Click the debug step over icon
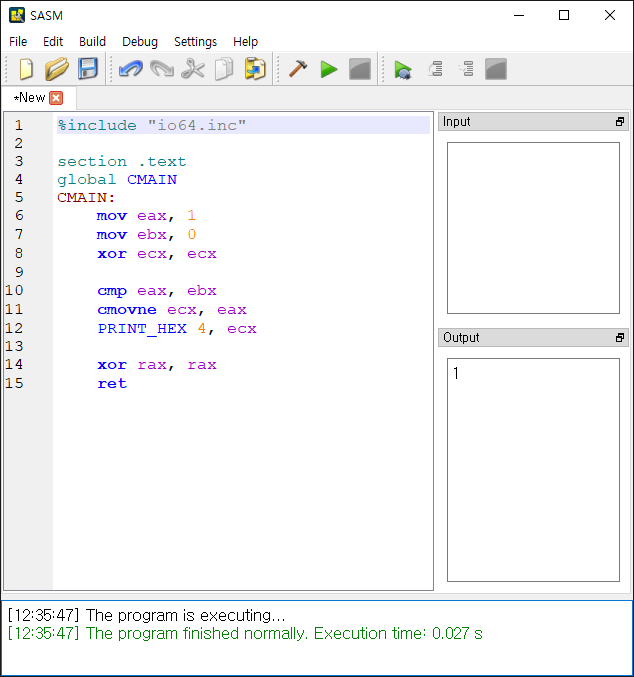The image size is (634, 677). coord(435,69)
